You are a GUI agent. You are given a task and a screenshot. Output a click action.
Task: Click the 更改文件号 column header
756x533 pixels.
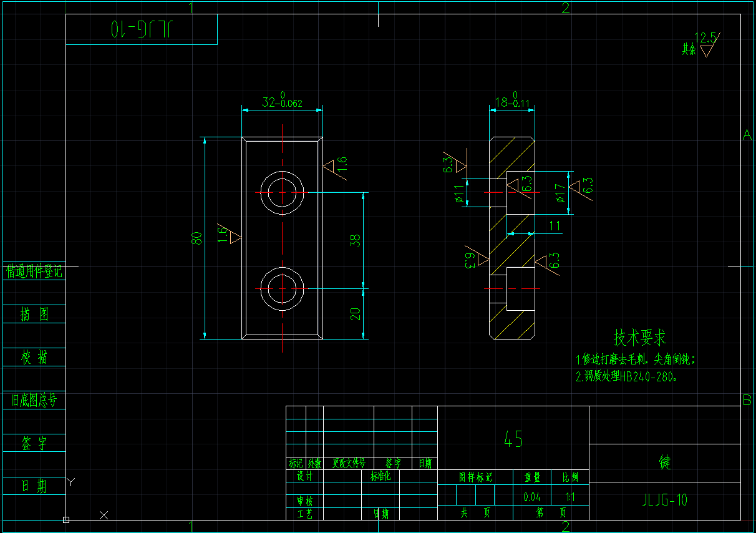click(349, 464)
